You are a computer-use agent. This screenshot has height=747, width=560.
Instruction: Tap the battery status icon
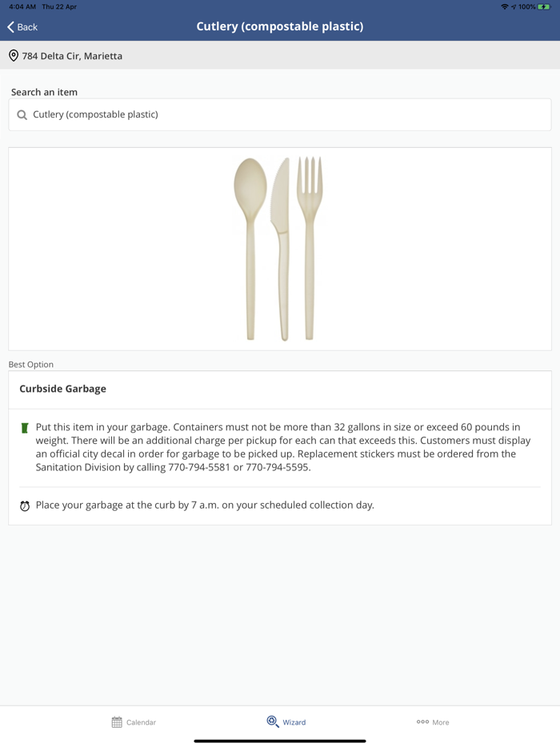[x=545, y=6]
